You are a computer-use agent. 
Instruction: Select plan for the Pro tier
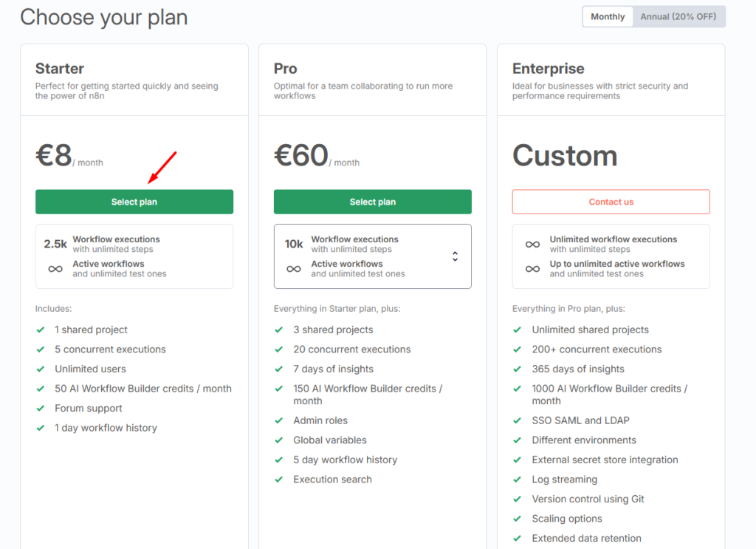[x=372, y=202]
